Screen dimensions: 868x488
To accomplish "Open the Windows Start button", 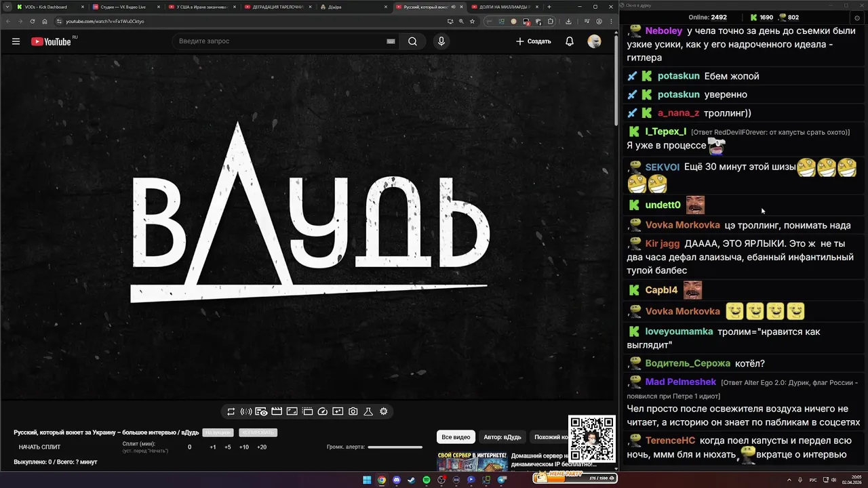I will pyautogui.click(x=367, y=480).
